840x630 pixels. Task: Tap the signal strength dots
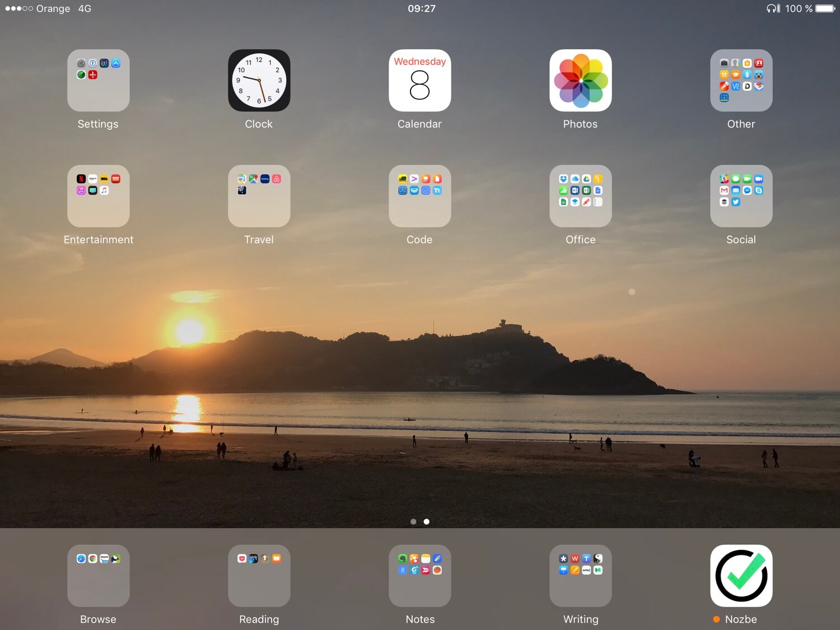19,8
